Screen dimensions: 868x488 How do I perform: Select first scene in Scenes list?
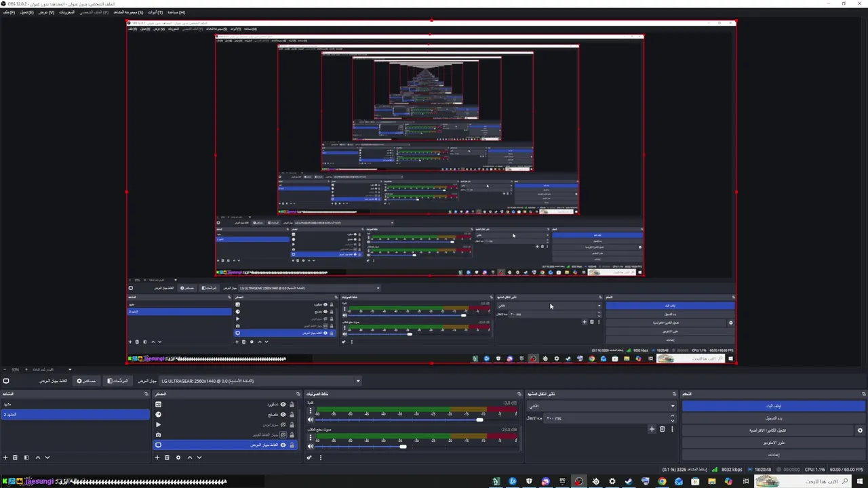(75, 405)
